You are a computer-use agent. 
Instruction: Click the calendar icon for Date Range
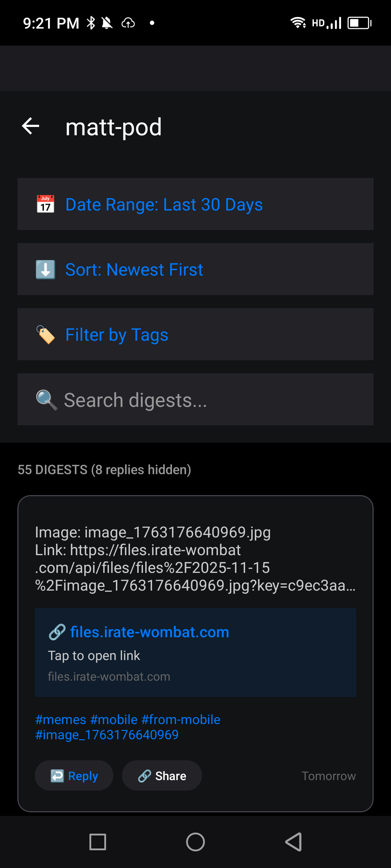[46, 204]
